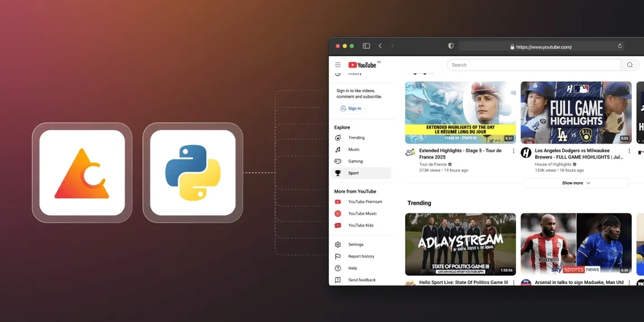Open YouTube Premium link in sidebar
This screenshot has height=322, width=644.
point(365,202)
